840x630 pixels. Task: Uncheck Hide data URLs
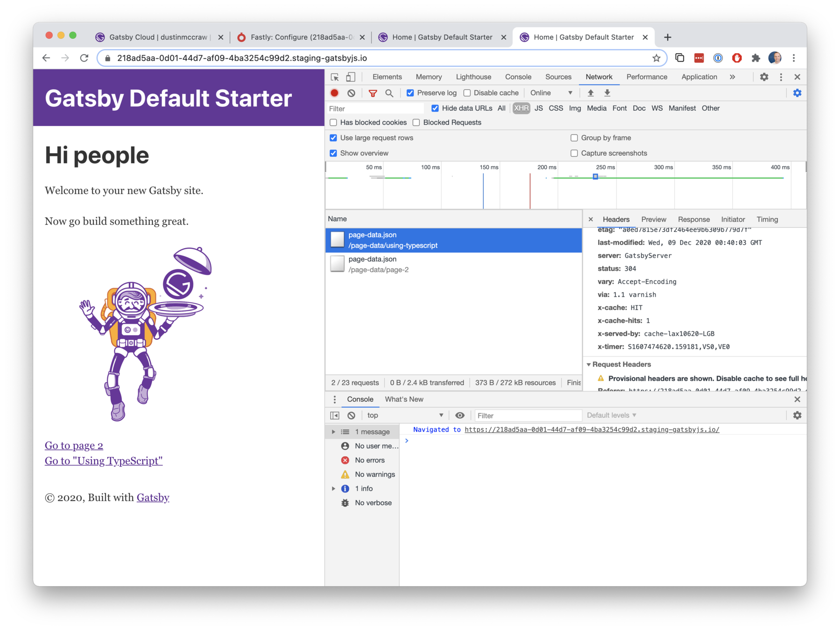tap(435, 108)
